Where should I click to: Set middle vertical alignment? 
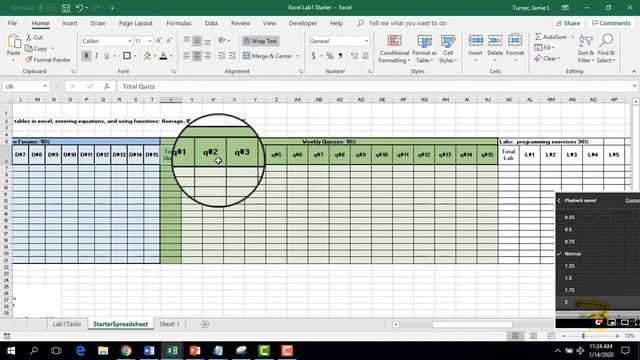coord(197,40)
